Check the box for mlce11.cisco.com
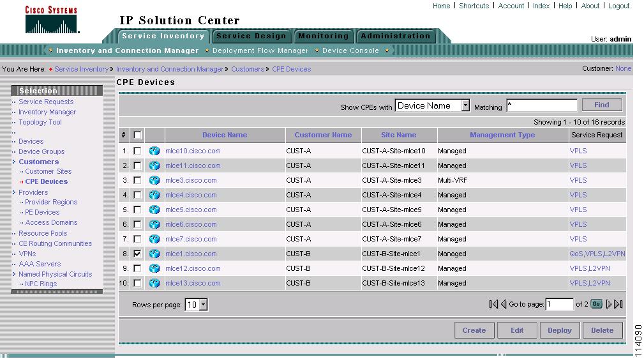Screen dimensions: 644x359 coord(138,165)
